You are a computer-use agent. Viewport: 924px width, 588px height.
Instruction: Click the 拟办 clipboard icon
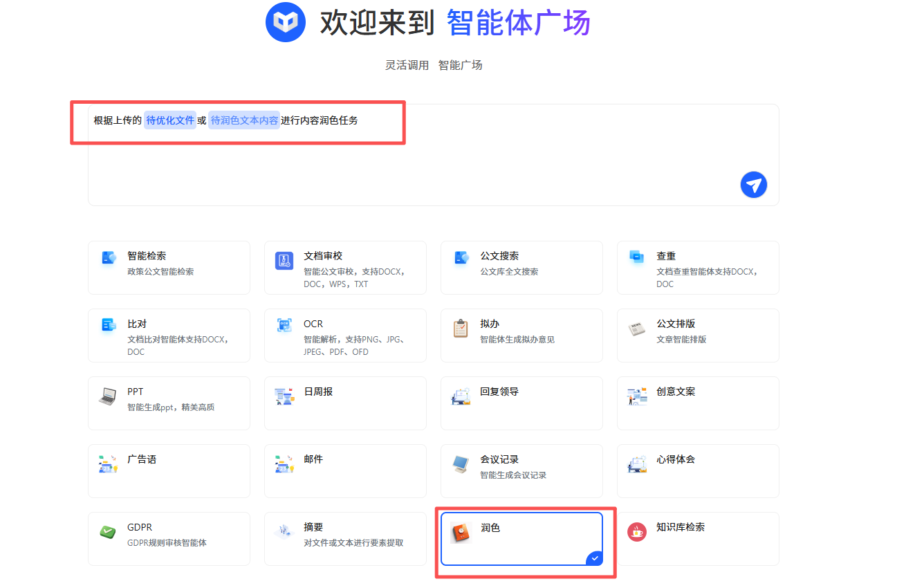point(461,328)
